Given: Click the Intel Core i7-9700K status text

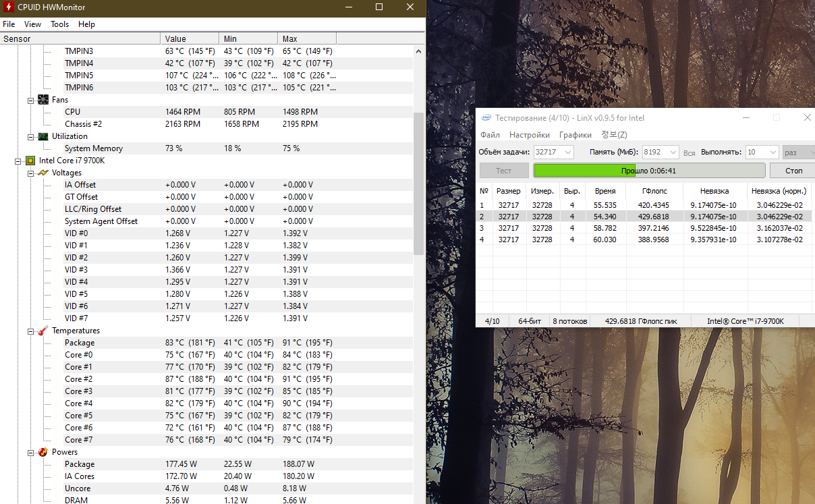Looking at the screenshot, I should point(746,321).
